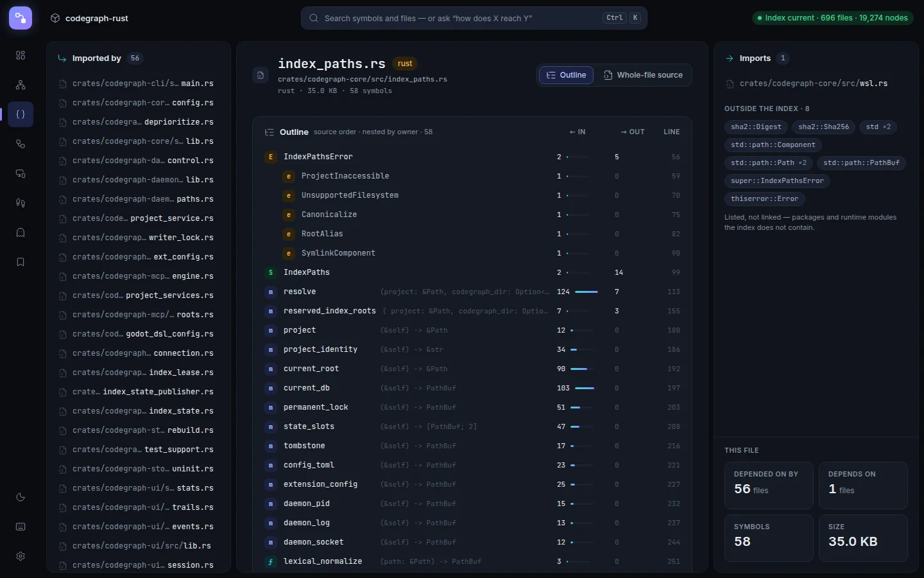Open godot_dsl_config.rs importer file
Viewport: 924px width, 578px height.
[136, 334]
